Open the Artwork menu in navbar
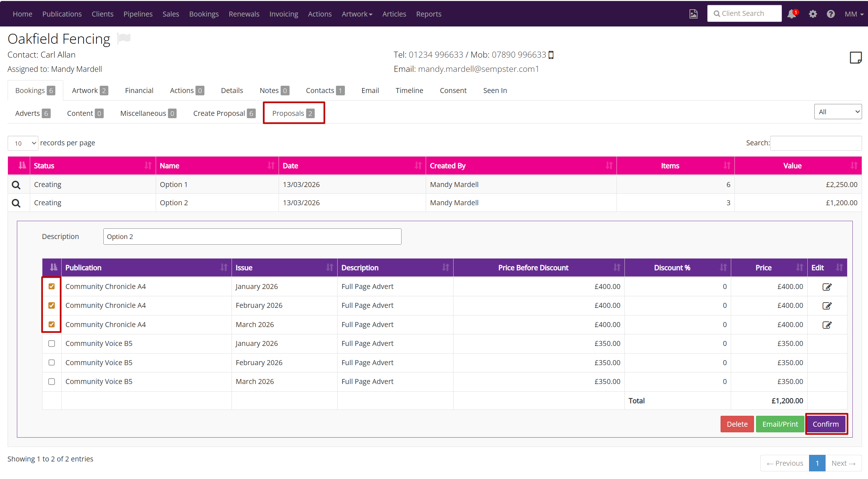The width and height of the screenshot is (868, 479). [357, 14]
